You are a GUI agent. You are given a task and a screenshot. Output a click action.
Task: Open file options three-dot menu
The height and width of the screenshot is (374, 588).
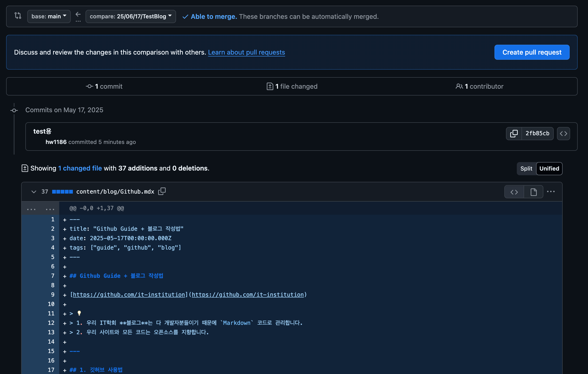click(x=551, y=192)
